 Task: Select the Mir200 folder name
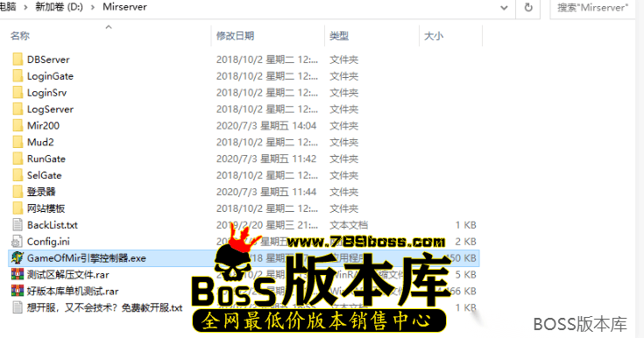(43, 126)
